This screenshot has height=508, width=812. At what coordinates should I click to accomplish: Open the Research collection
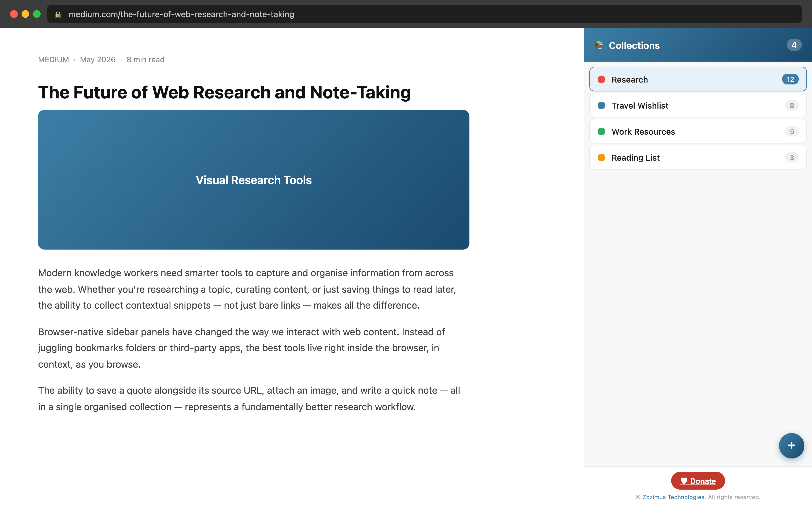698,79
